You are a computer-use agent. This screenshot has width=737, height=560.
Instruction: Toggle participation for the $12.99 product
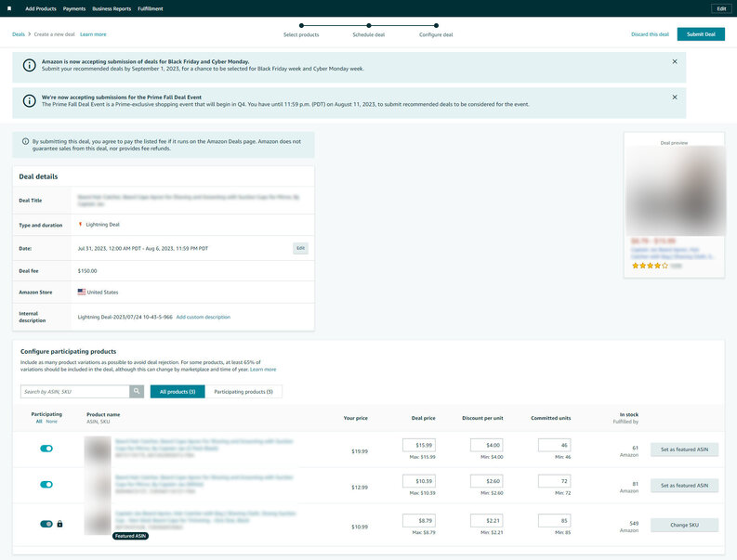point(46,485)
